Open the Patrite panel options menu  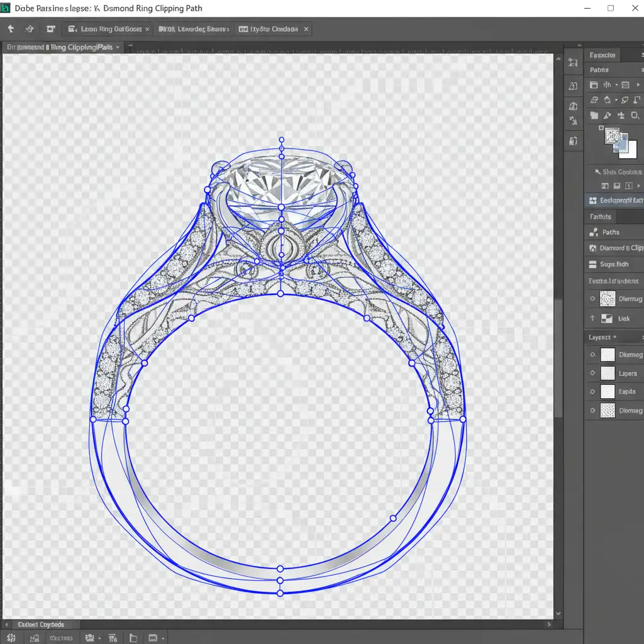[x=641, y=70]
